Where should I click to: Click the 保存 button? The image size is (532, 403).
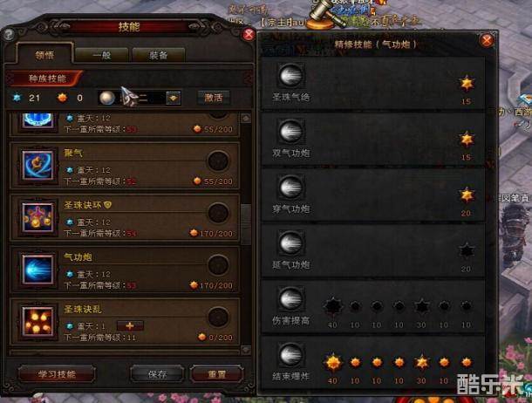[158, 374]
